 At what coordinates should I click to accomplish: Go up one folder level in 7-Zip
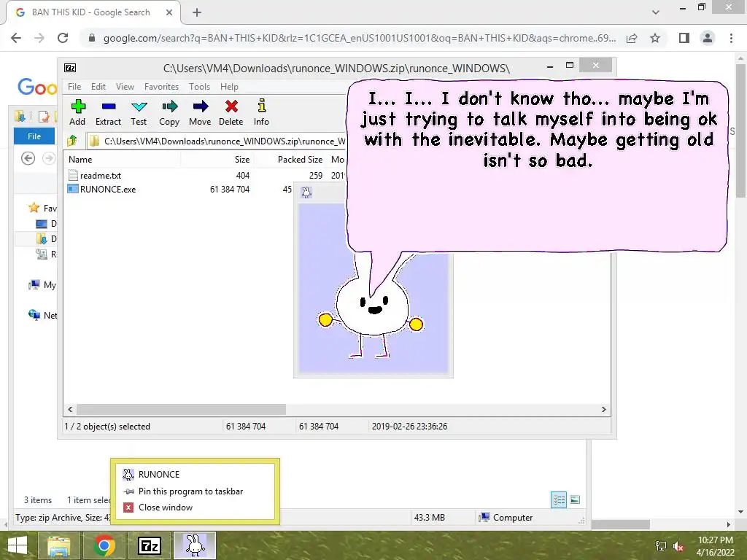[x=72, y=141]
